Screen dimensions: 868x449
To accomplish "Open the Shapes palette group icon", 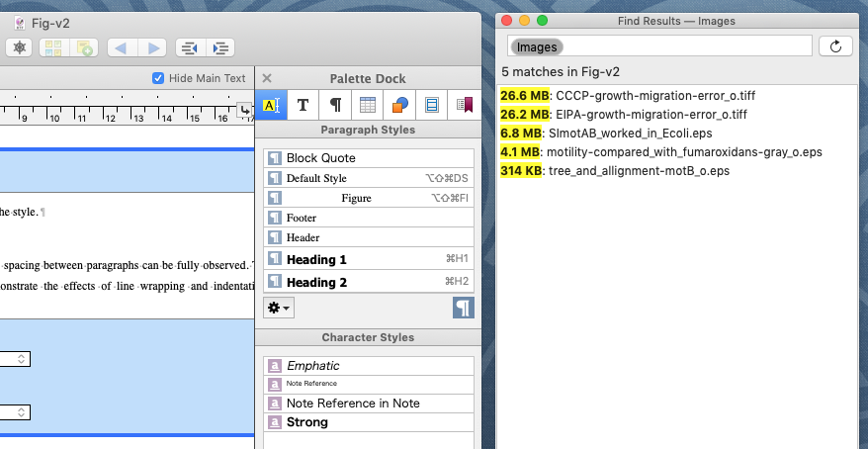I will 399,105.
